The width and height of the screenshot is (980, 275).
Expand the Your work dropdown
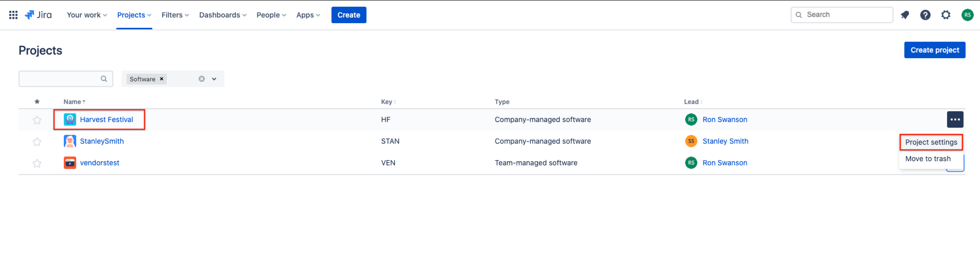pos(87,15)
